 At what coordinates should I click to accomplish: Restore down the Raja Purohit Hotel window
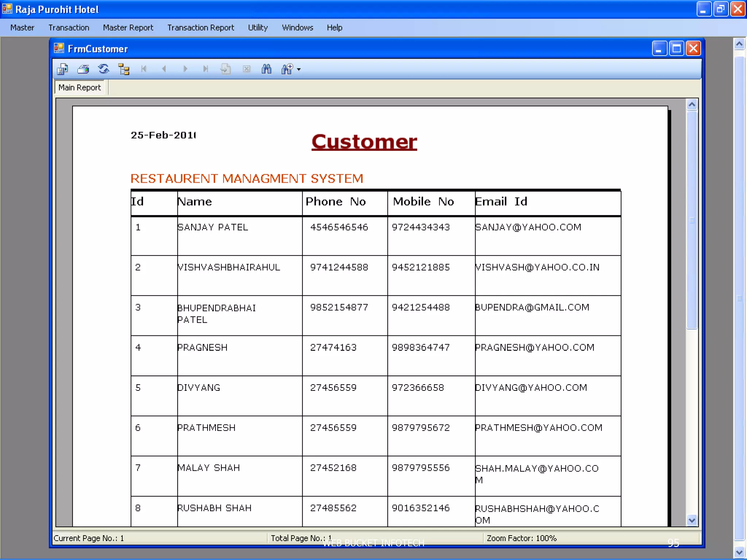[x=721, y=9]
